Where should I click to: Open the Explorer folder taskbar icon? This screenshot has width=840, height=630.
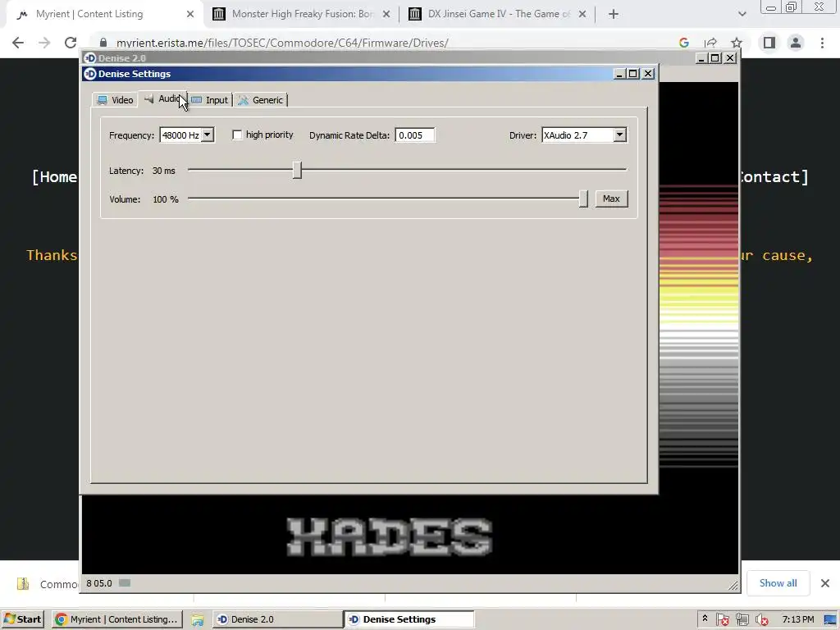click(x=197, y=620)
